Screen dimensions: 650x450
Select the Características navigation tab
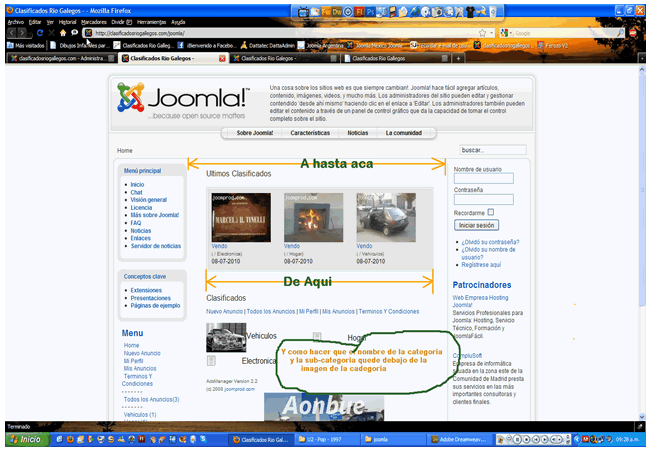click(310, 133)
